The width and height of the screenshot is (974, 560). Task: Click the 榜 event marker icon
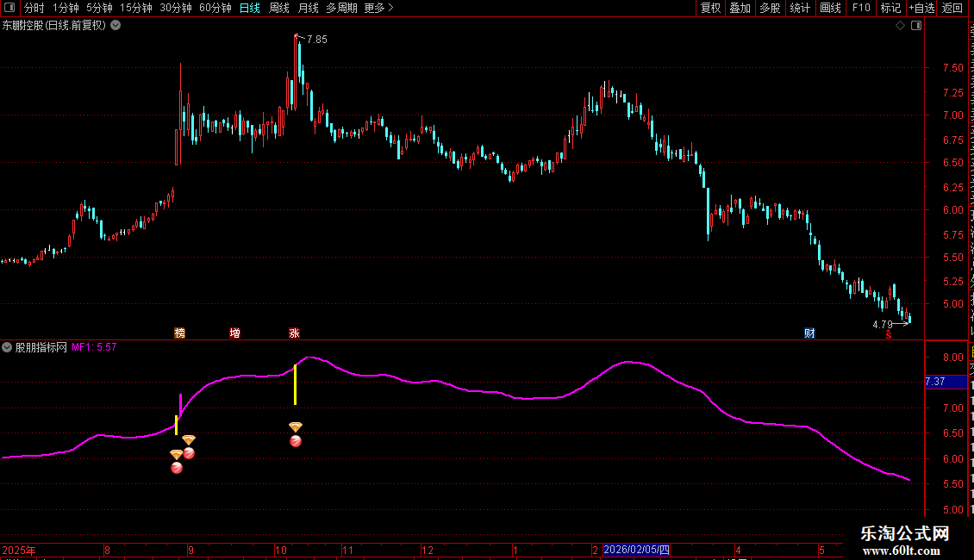180,333
